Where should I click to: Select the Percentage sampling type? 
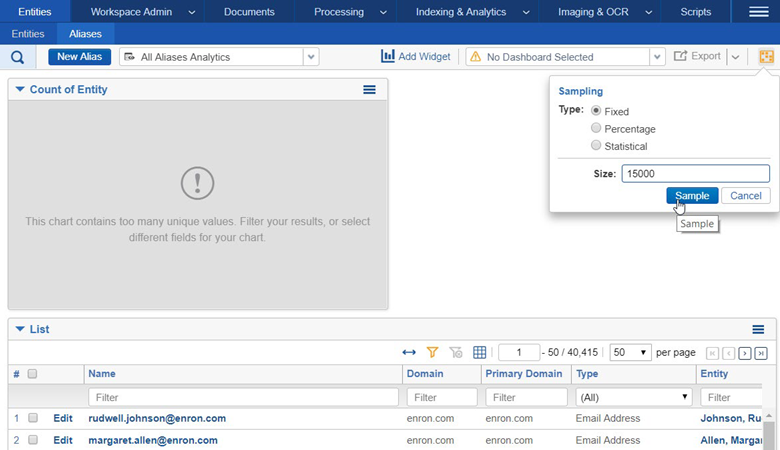[596, 128]
